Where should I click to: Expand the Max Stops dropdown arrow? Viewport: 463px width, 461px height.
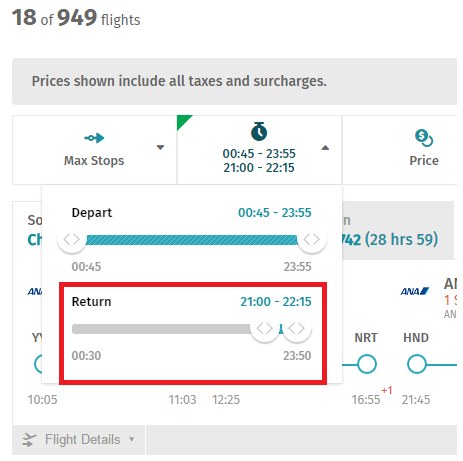160,147
